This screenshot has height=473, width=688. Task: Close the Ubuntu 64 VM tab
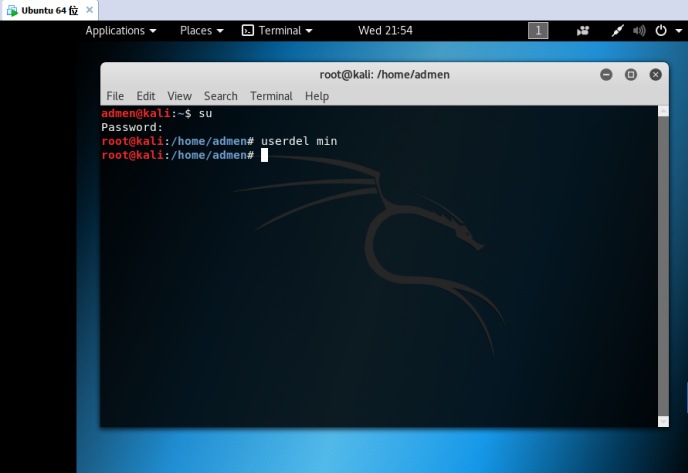coord(90,10)
